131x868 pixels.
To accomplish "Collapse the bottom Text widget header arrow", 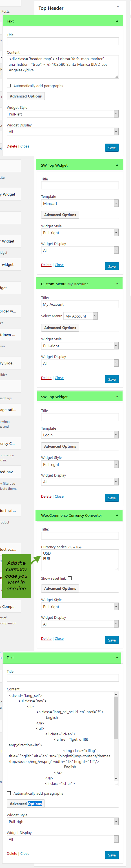I will coord(117,658).
